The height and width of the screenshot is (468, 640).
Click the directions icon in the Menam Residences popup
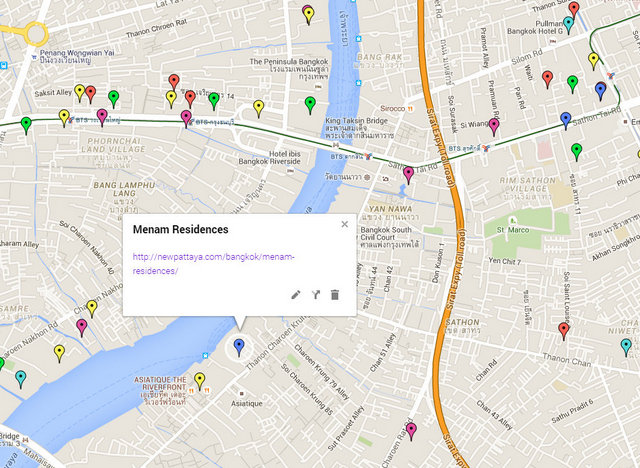316,295
